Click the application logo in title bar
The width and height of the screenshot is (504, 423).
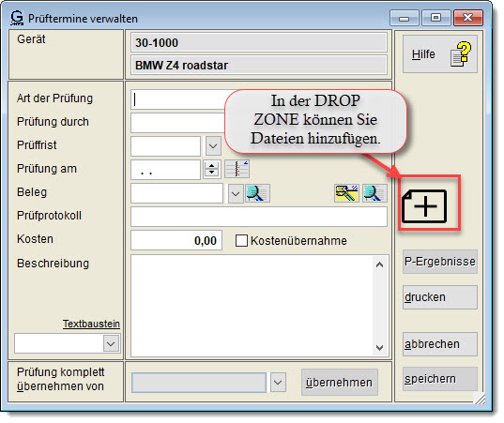click(x=17, y=18)
